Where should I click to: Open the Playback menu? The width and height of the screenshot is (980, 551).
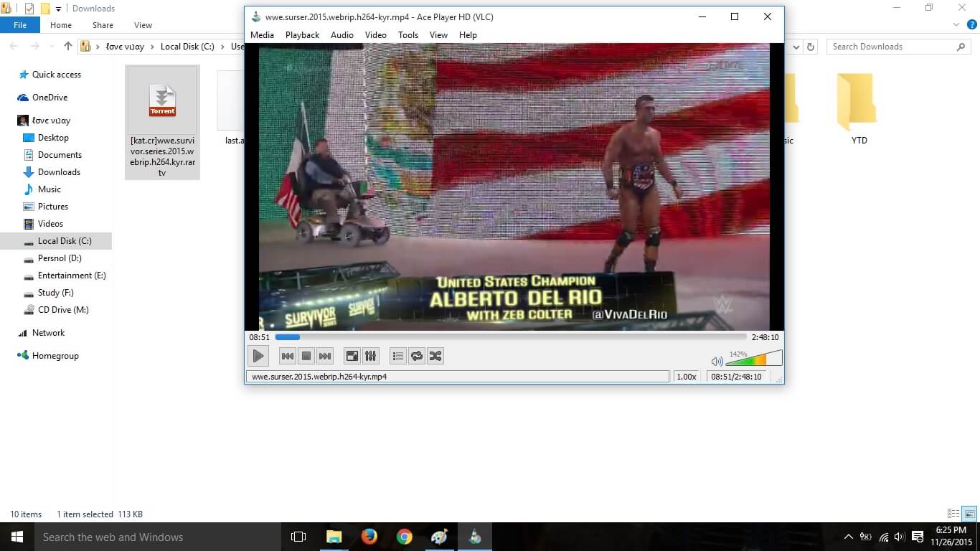[302, 35]
